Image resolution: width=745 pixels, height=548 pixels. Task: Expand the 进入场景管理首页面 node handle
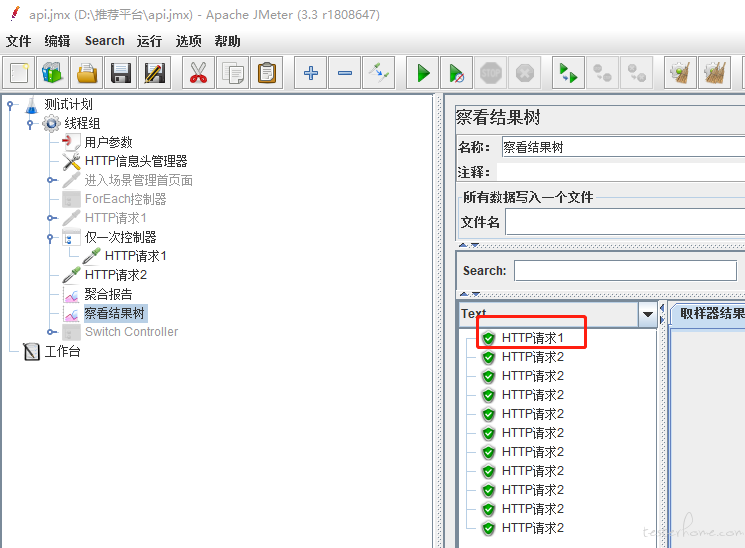tap(50, 180)
